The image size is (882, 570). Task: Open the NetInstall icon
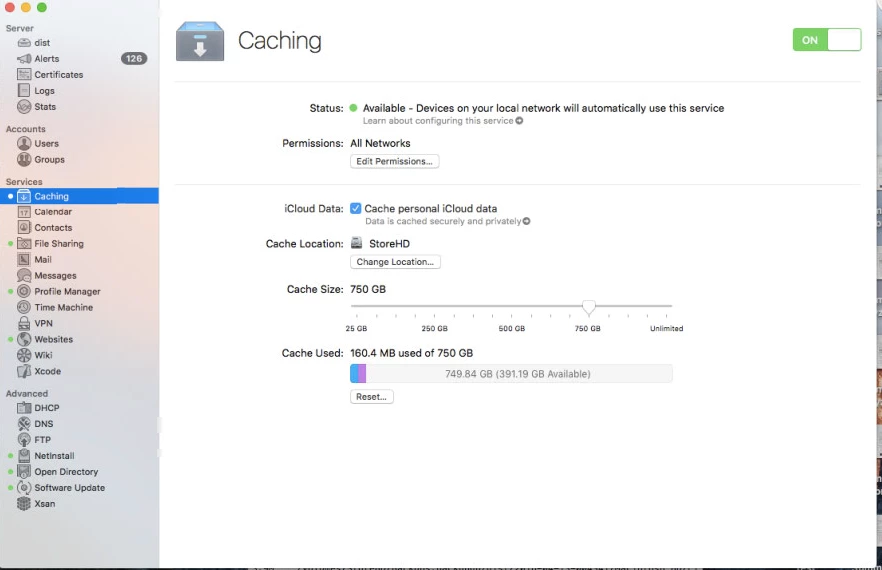click(24, 456)
